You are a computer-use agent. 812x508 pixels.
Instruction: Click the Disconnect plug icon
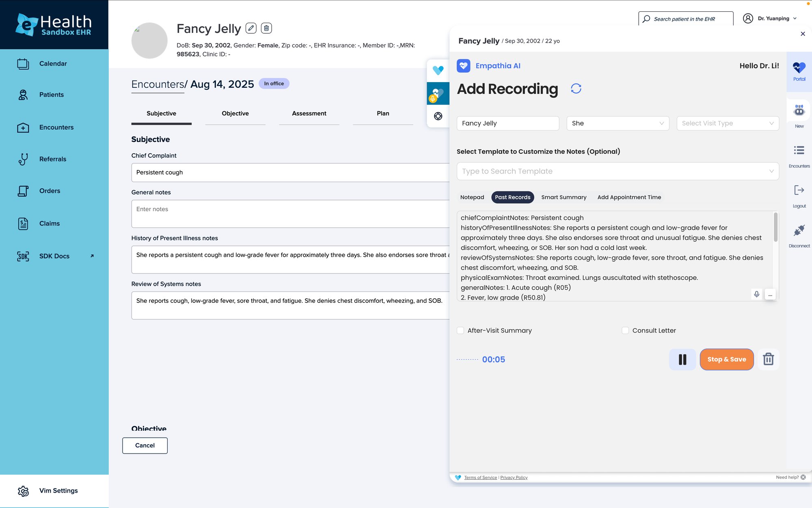799,231
